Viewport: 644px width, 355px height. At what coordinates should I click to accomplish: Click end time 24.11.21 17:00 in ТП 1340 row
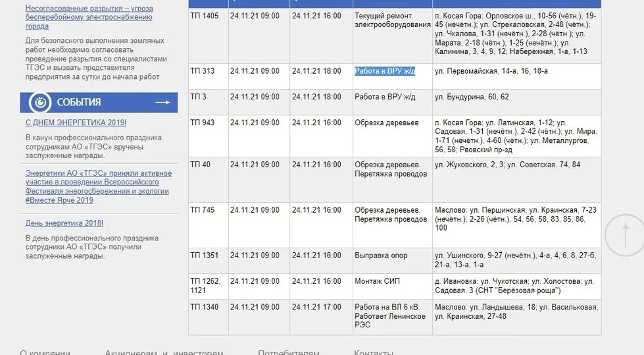pyautogui.click(x=316, y=308)
